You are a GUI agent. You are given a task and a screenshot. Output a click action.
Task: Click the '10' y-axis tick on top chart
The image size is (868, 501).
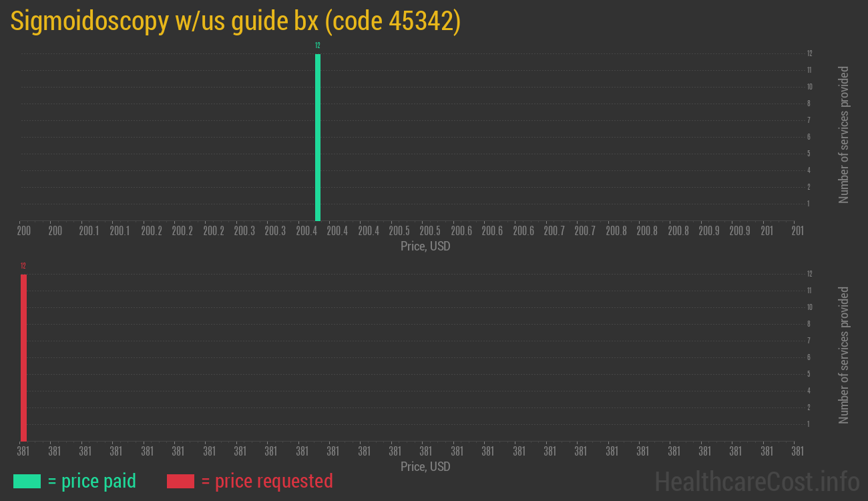coord(809,87)
